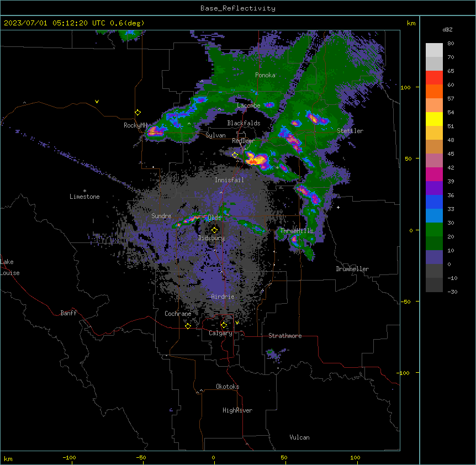Click the Innisfail city label
Screen dimensions: 476x465
[x=229, y=180]
